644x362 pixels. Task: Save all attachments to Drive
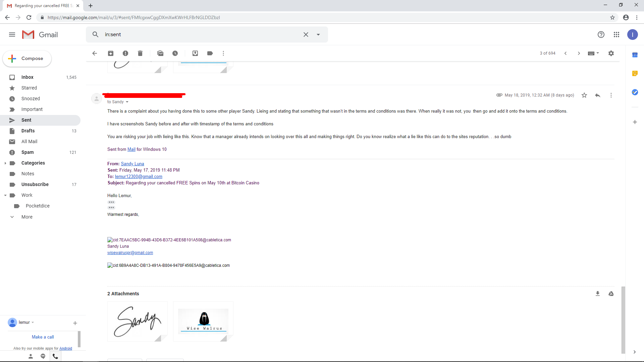[611, 294]
